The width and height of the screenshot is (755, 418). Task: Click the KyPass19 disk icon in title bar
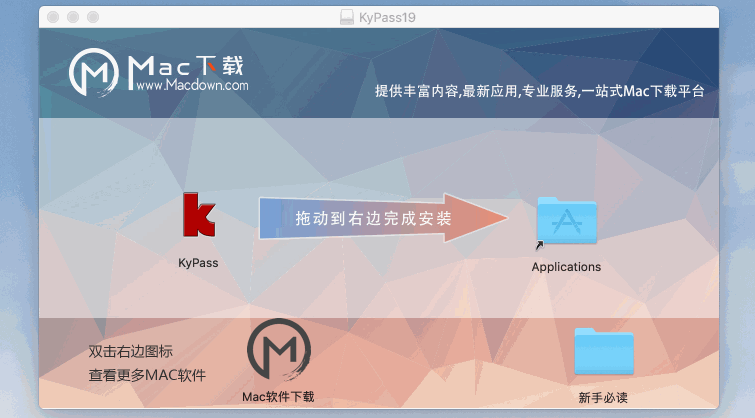click(x=347, y=17)
